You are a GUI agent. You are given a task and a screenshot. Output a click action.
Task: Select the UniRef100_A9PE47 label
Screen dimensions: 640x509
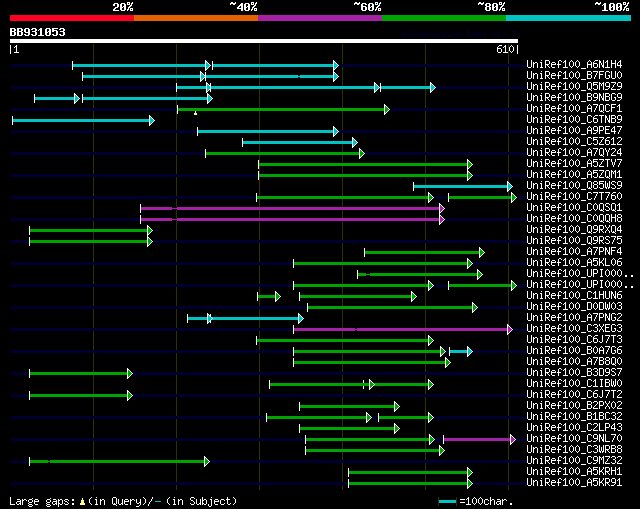point(574,130)
